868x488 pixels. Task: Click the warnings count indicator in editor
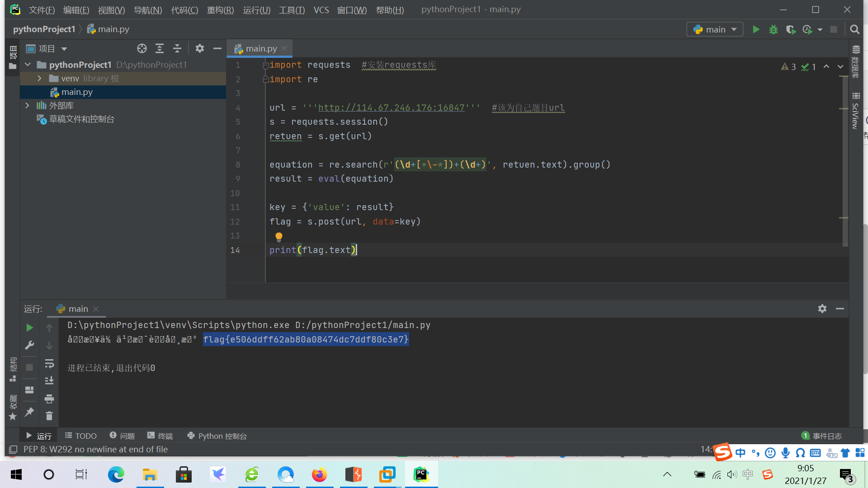(x=788, y=67)
